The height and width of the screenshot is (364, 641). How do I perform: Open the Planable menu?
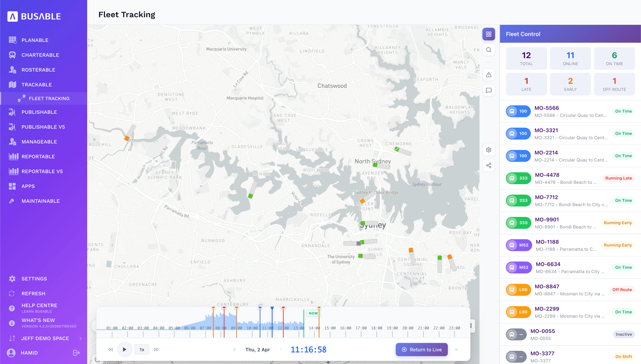point(44,40)
